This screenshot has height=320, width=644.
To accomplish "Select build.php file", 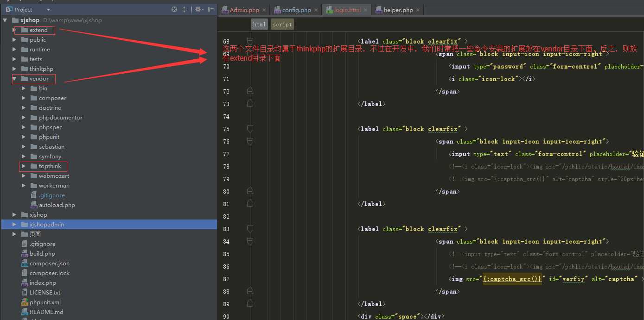I will pos(42,254).
